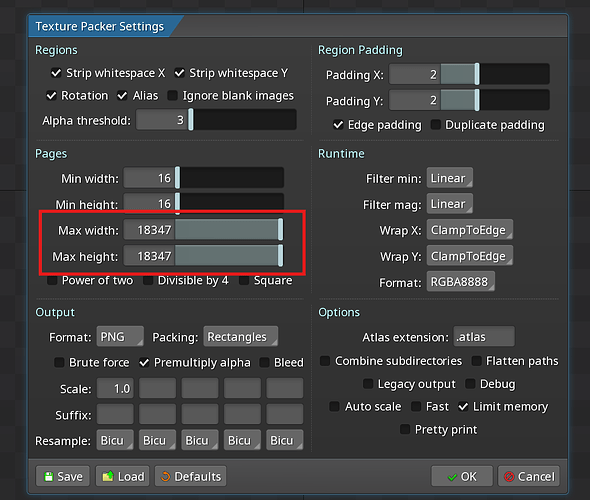590x500 pixels.
Task: Reset settings with Defaults button
Action: tap(191, 476)
